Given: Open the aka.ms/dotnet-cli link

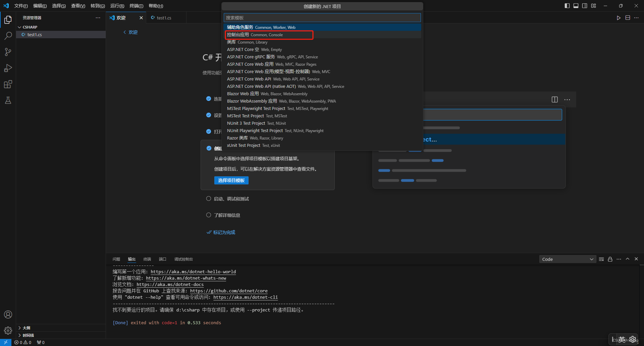Looking at the screenshot, I should 246,297.
